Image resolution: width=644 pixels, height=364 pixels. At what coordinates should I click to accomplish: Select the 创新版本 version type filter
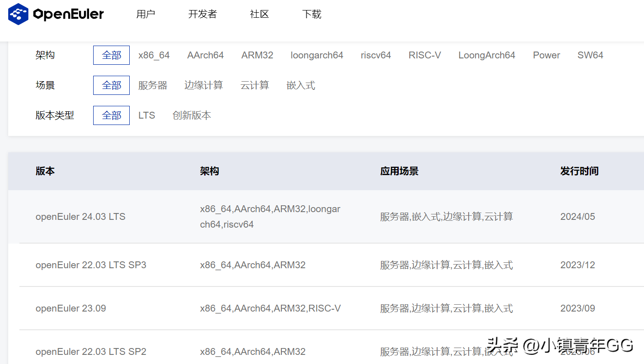(192, 115)
